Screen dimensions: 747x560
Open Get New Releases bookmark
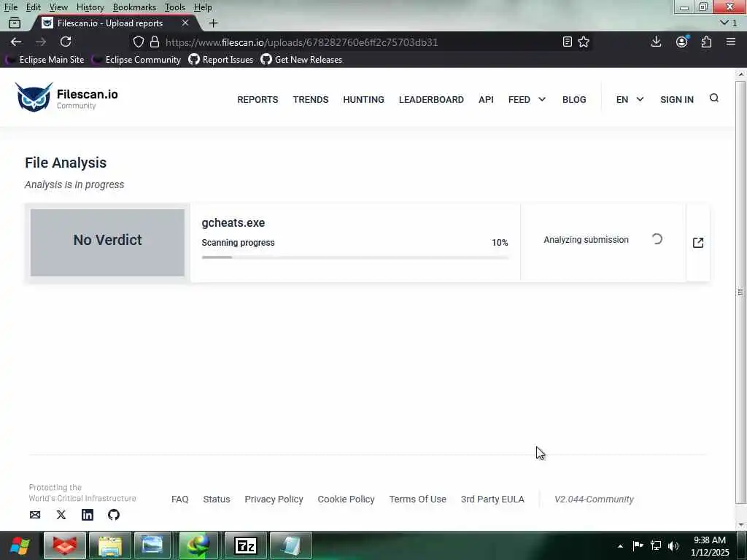(x=301, y=60)
